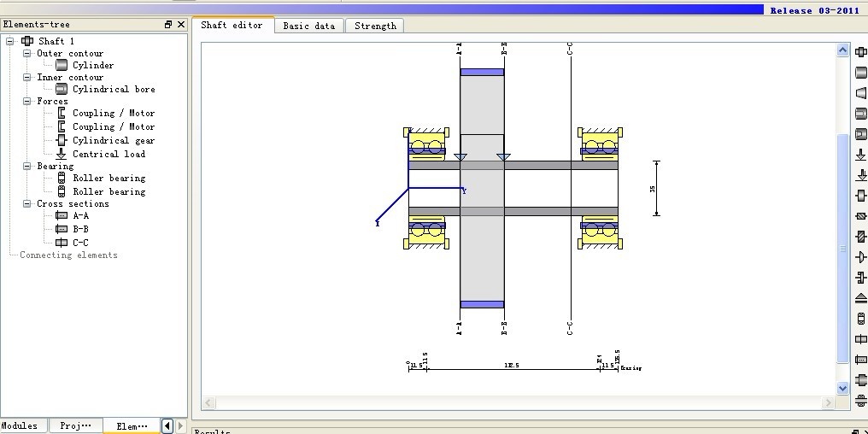Collapse the Cross sections group
Screen dimensions: 868x434
tap(26, 203)
